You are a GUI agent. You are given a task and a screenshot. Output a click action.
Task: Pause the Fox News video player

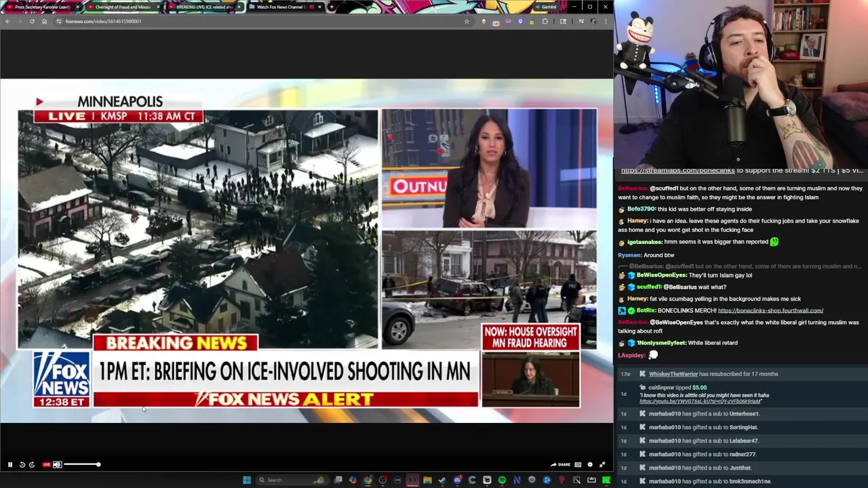point(10,465)
